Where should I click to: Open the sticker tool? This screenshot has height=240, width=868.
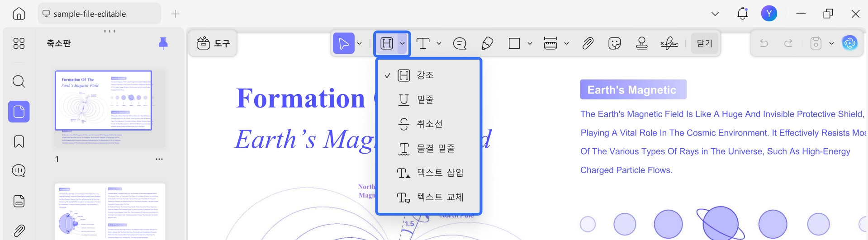tap(615, 43)
